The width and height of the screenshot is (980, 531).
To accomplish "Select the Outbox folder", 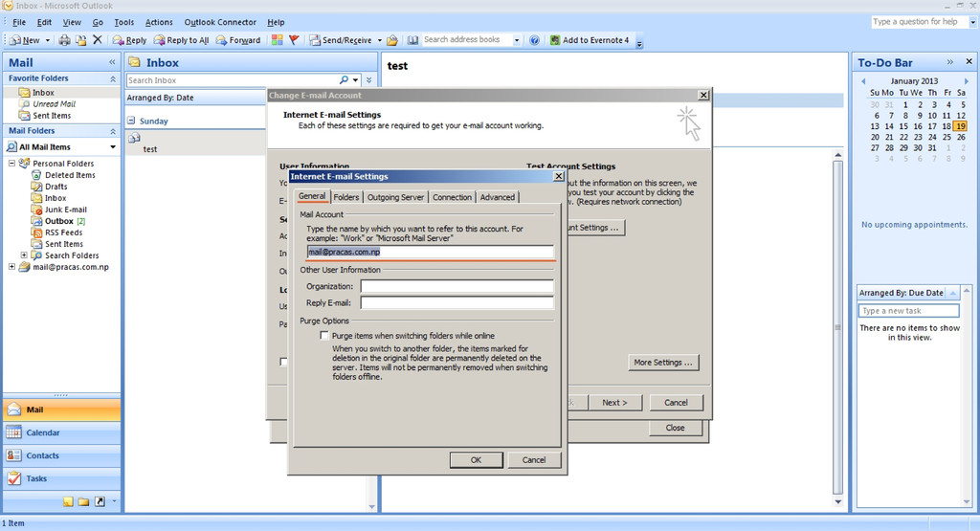I will [58, 221].
